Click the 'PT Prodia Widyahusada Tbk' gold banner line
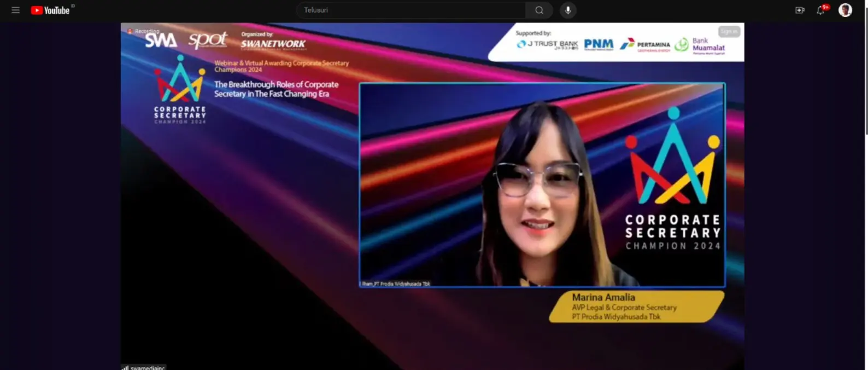 [x=616, y=317]
